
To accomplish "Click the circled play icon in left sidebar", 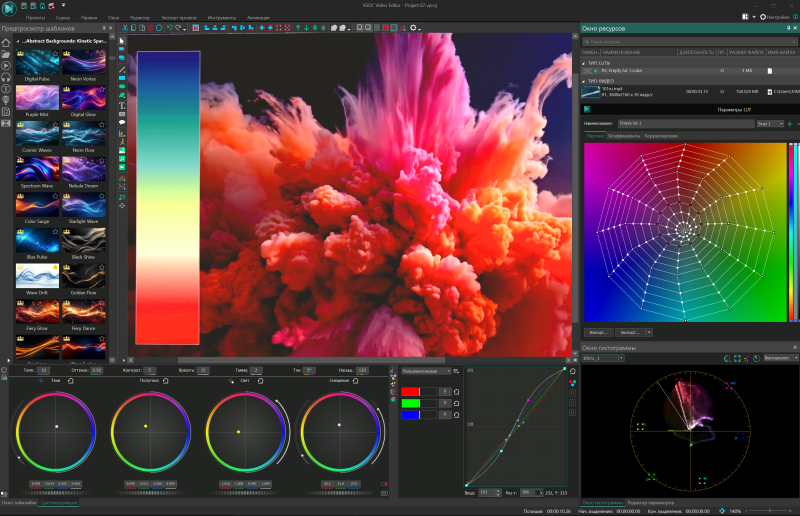I will pos(6,65).
